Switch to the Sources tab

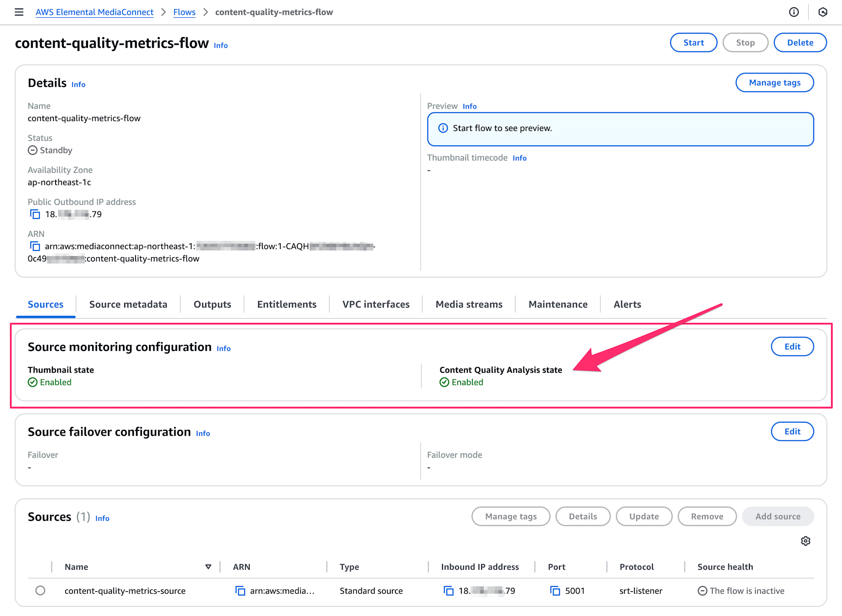(45, 304)
